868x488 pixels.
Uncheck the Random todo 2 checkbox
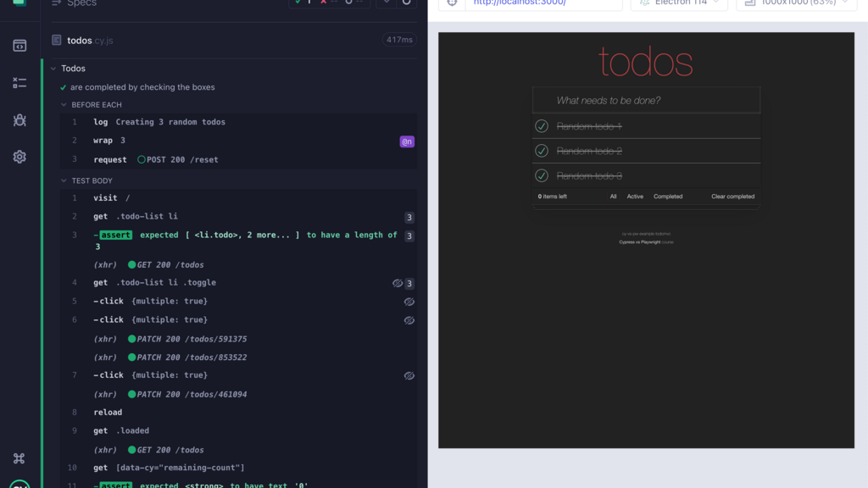[x=542, y=151]
